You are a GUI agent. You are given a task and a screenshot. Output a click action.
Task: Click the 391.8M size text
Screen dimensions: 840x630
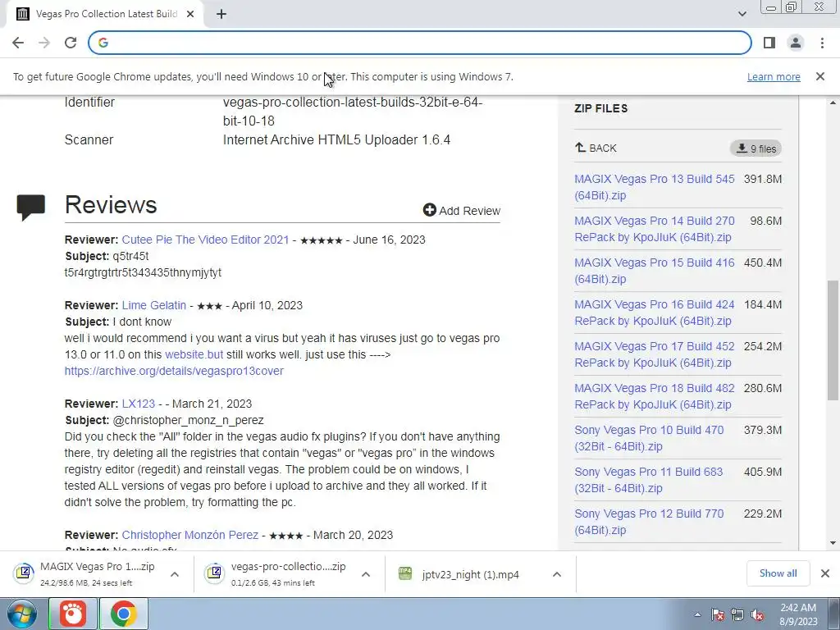762,179
